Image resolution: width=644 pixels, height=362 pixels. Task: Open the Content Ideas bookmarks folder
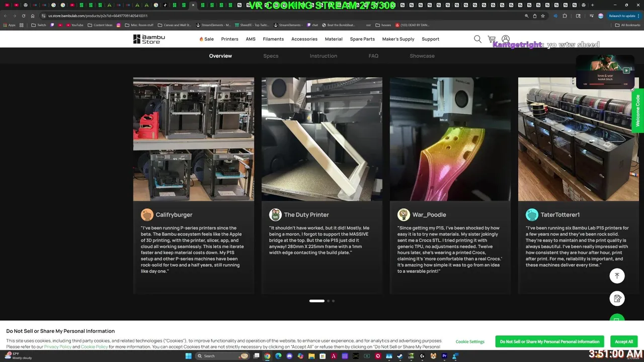[100, 25]
